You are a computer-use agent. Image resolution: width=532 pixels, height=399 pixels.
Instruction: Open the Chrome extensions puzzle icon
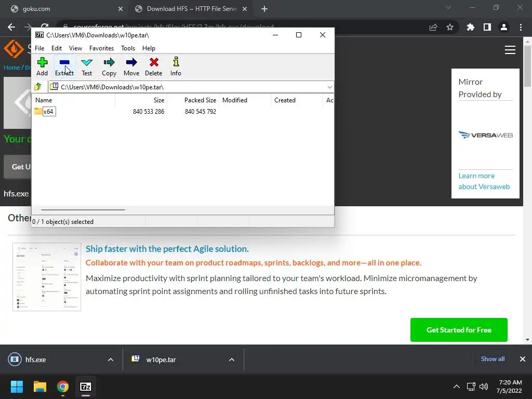(x=471, y=27)
